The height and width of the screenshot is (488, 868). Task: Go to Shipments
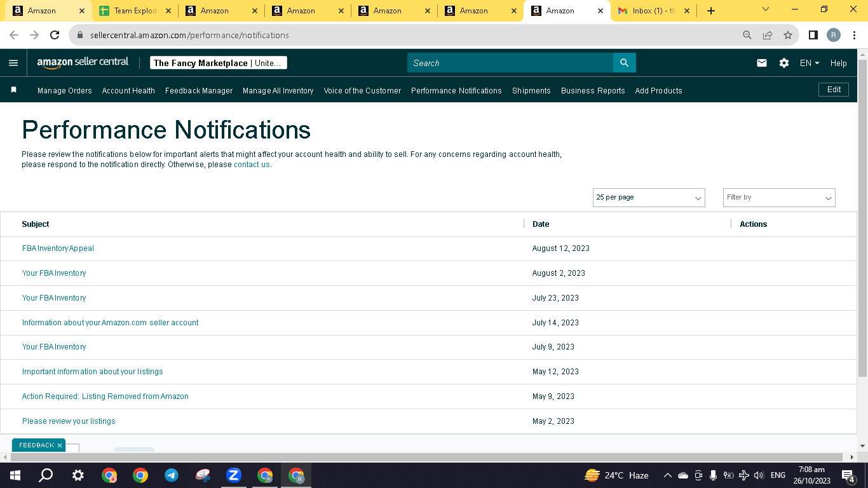[x=531, y=91]
